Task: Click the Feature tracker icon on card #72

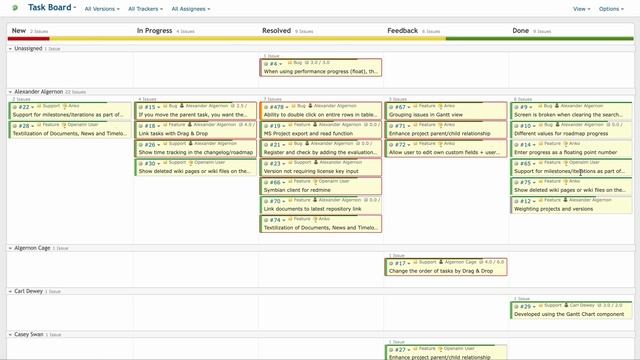Action: click(415, 144)
